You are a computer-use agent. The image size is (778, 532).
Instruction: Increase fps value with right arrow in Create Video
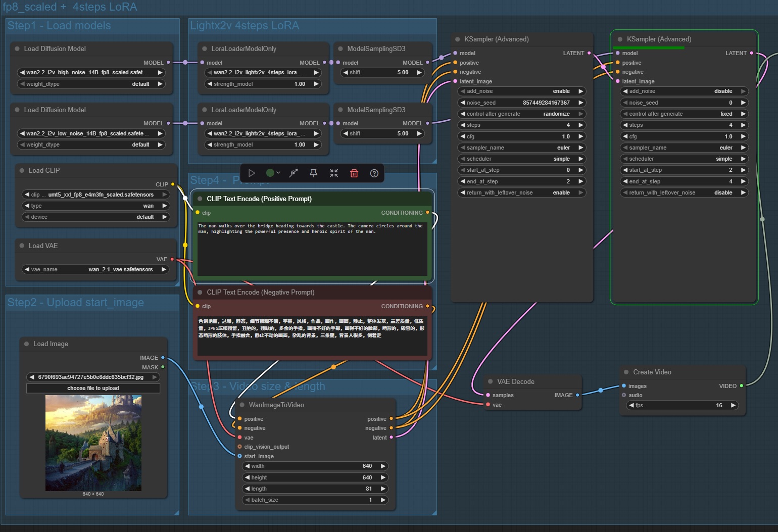pyautogui.click(x=733, y=405)
